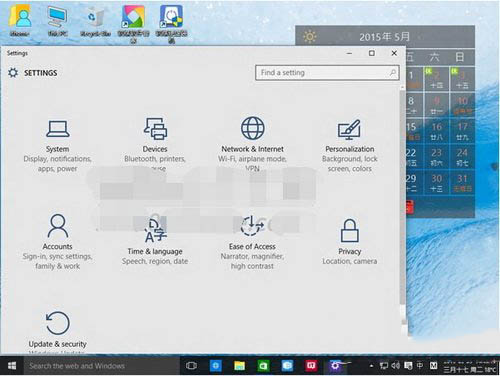The image size is (500, 376).
Task: Click the M icon in the system tray
Action: point(433,366)
